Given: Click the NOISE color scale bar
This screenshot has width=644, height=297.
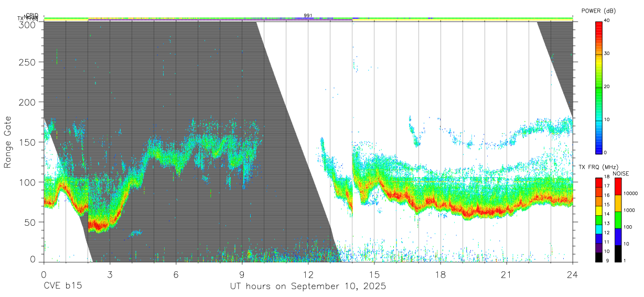Looking at the screenshot, I should pyautogui.click(x=618, y=219).
